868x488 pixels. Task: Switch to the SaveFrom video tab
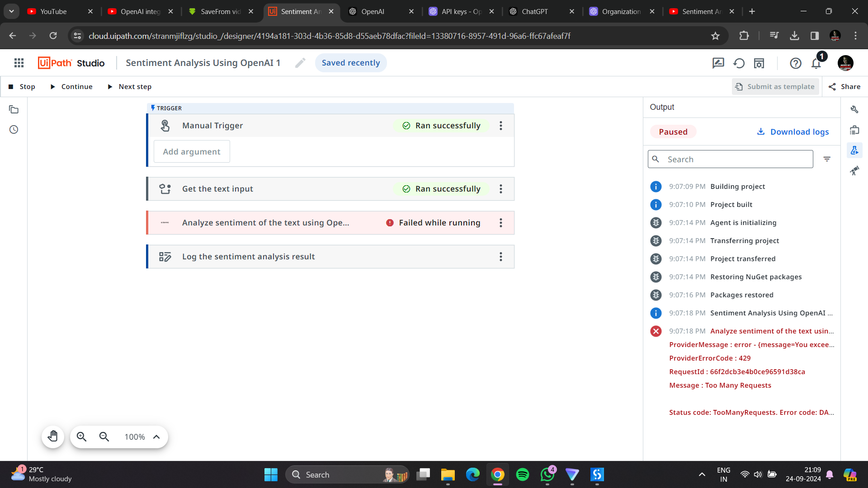point(221,11)
